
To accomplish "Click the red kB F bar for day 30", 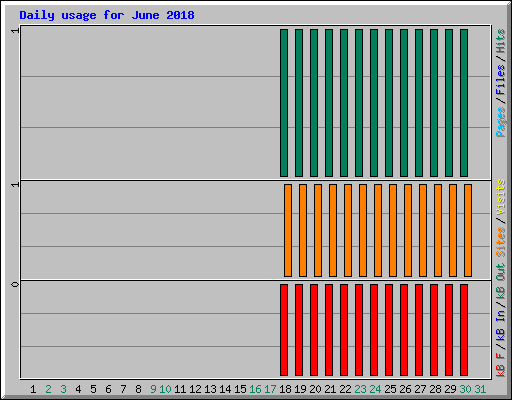I will coord(464,330).
